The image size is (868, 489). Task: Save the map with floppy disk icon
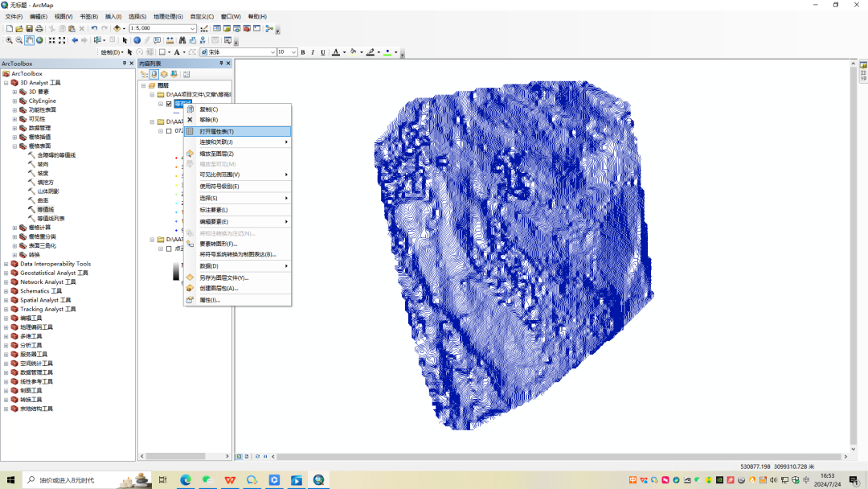30,28
